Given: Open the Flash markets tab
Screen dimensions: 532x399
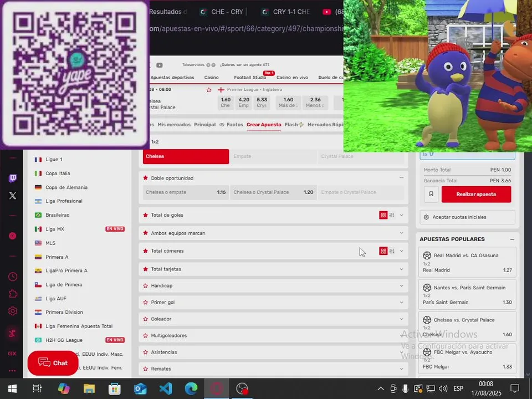Looking at the screenshot, I should [x=294, y=125].
